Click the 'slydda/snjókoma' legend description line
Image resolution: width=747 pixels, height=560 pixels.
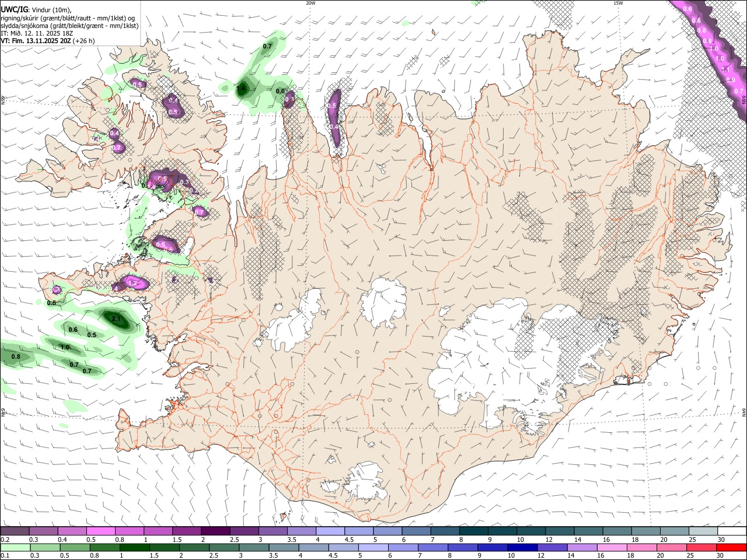(69, 26)
